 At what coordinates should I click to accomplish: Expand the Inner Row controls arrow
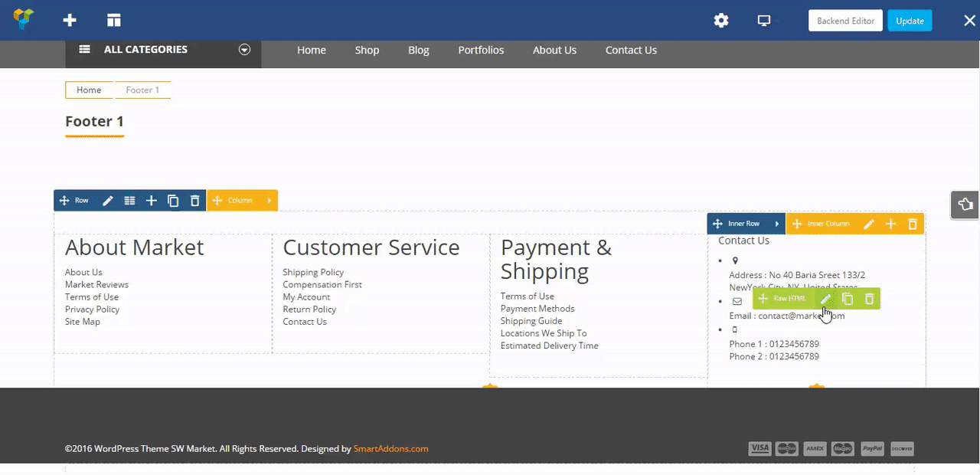click(776, 224)
